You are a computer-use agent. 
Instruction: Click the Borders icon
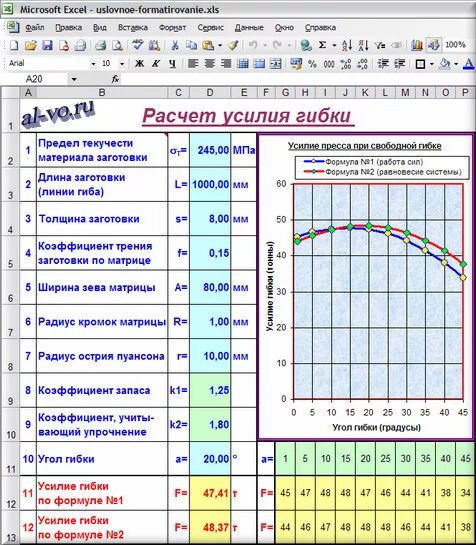(421, 64)
